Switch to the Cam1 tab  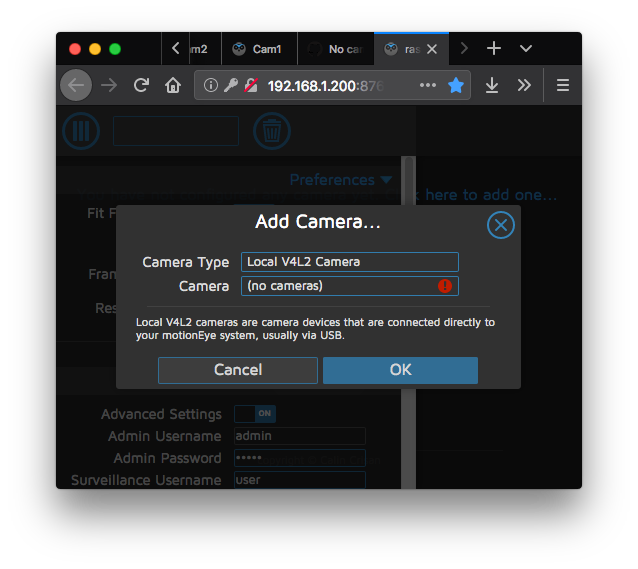pyautogui.click(x=259, y=49)
